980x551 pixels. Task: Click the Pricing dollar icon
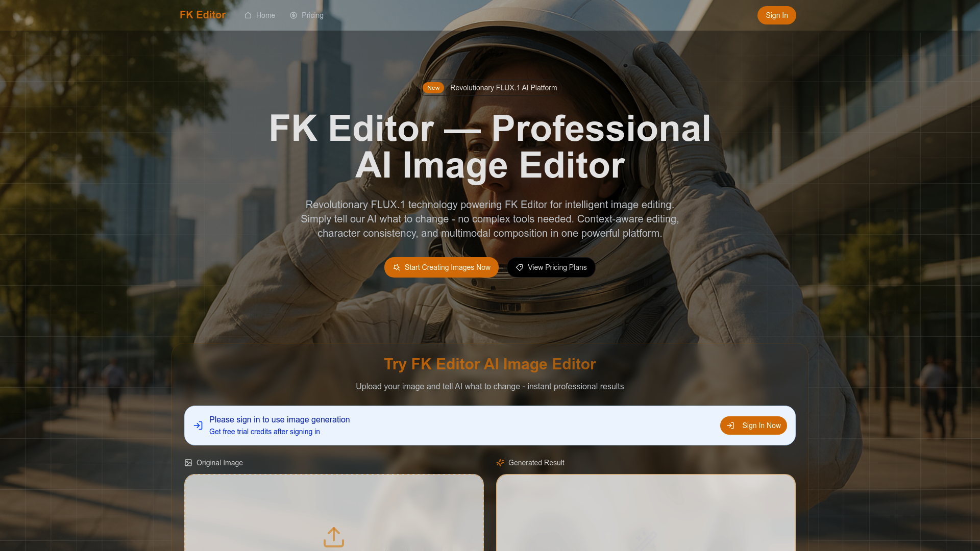click(293, 15)
